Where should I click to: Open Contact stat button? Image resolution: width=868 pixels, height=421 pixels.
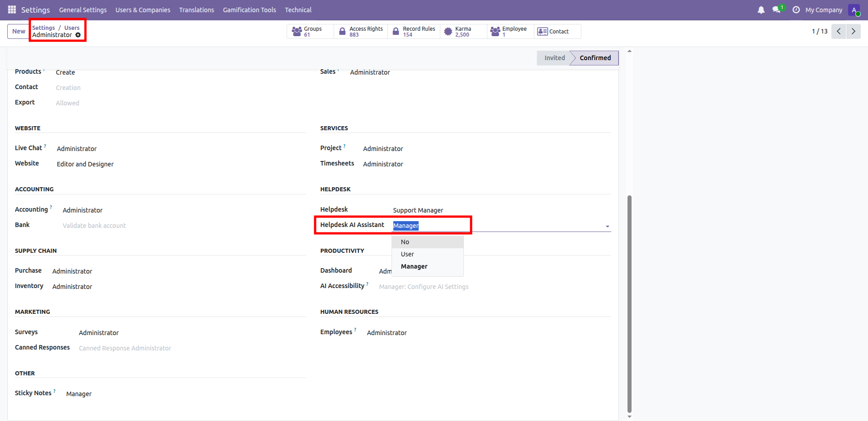click(557, 31)
